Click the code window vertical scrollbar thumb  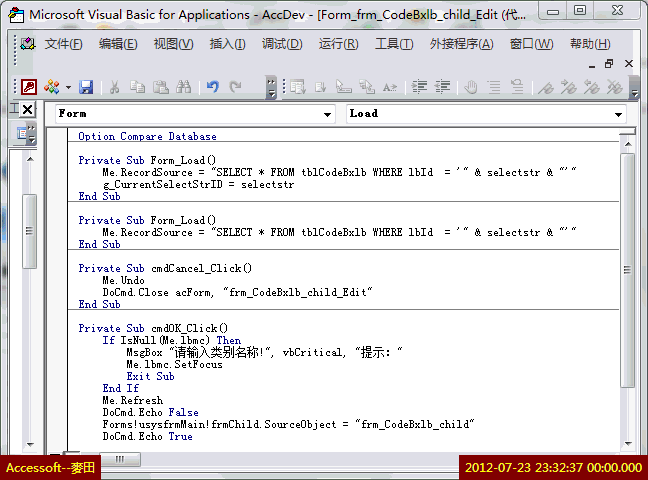(x=628, y=270)
